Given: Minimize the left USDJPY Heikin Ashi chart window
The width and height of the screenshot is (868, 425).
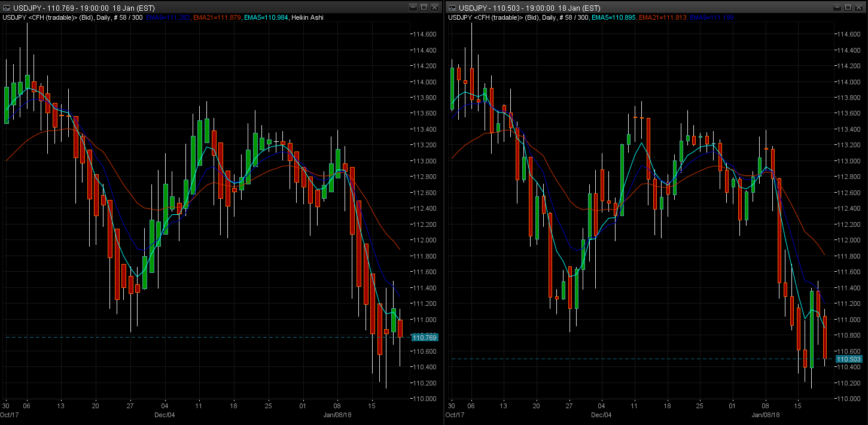Looking at the screenshot, I should pos(413,8).
